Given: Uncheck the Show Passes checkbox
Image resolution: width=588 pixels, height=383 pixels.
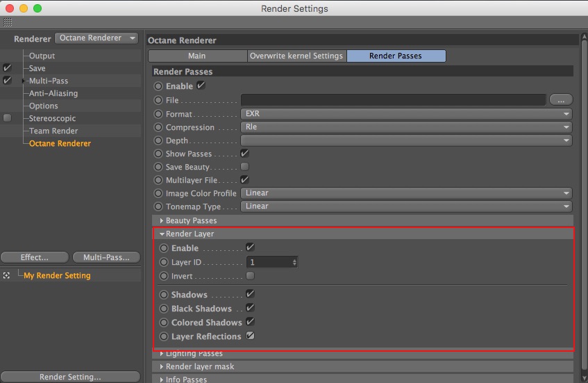Looking at the screenshot, I should (244, 153).
